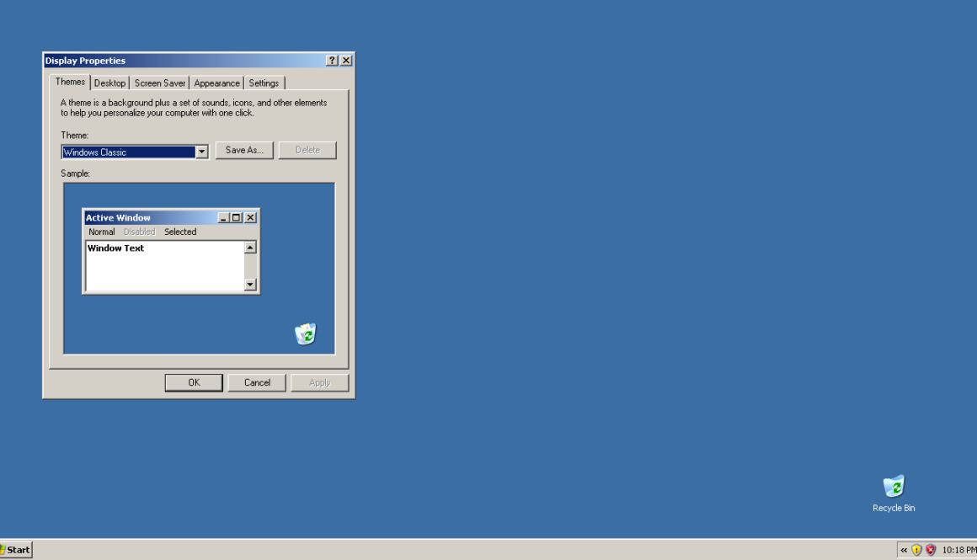Expand the Theme dropdown arrow
Viewport: 977px width, 560px height.
(x=201, y=152)
